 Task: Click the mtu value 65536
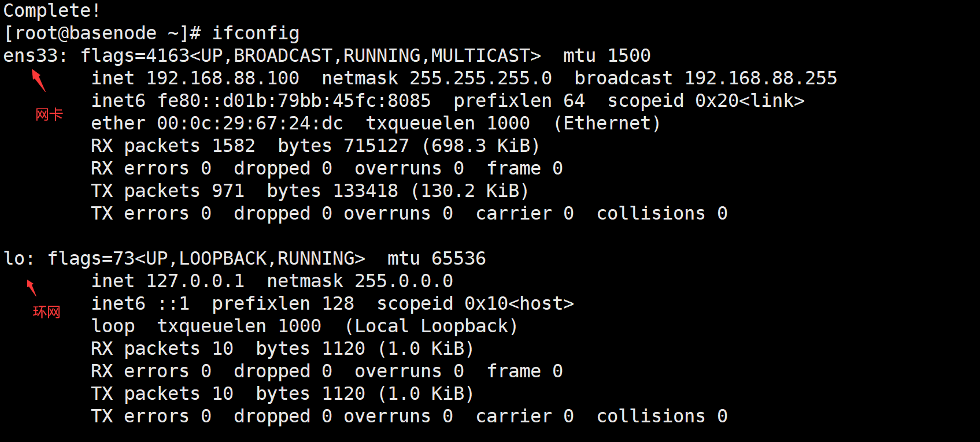pos(458,259)
